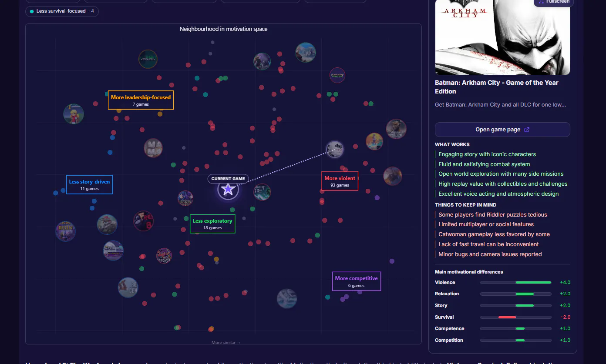Click the 'Neighbourhood in motivation space' title

(x=224, y=29)
